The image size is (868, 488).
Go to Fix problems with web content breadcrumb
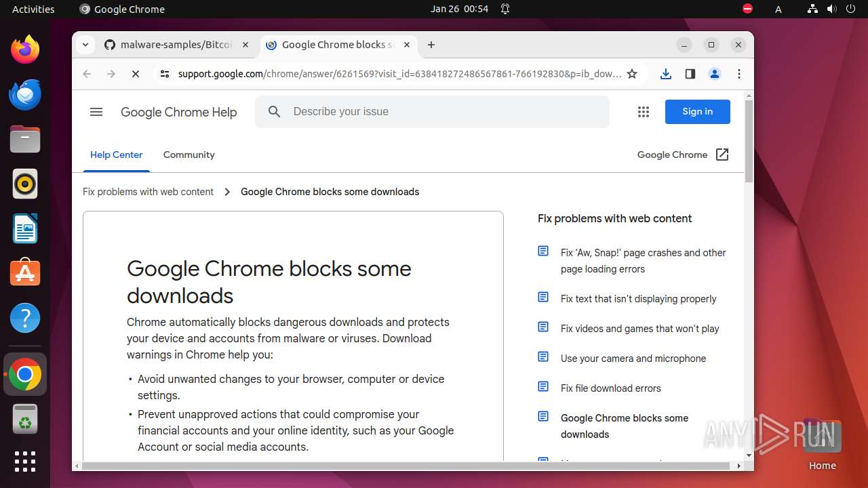pyautogui.click(x=148, y=192)
